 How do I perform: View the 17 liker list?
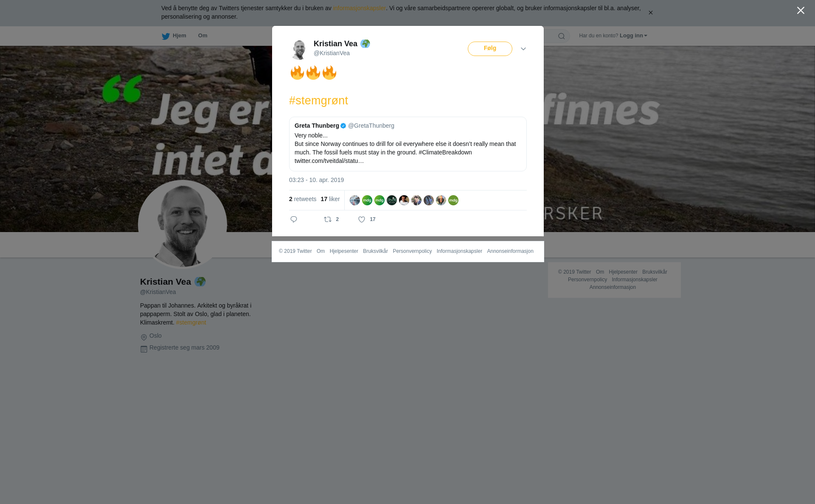point(330,199)
